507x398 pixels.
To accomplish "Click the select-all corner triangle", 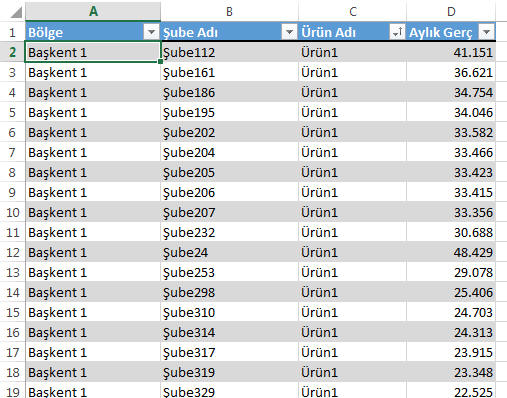I will coord(16,12).
